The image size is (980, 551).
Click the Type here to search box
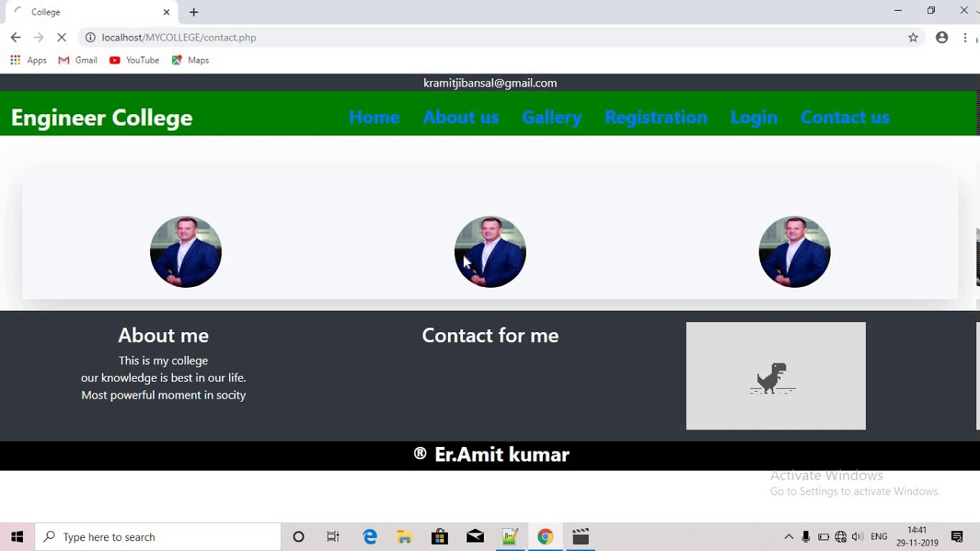coord(158,536)
